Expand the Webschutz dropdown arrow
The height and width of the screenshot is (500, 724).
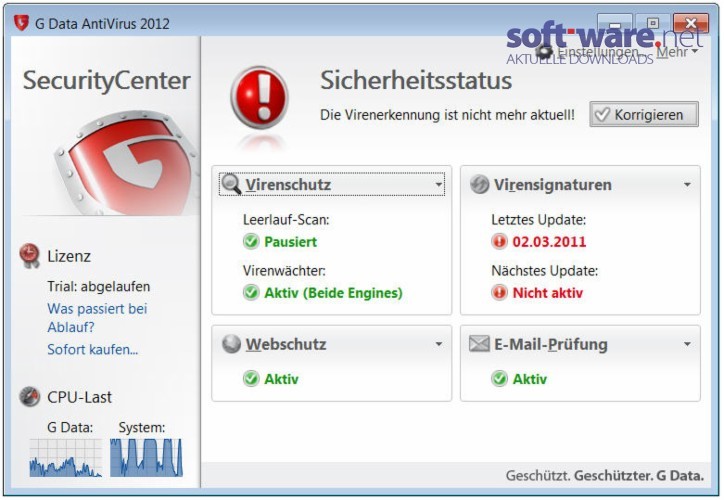[x=438, y=344]
